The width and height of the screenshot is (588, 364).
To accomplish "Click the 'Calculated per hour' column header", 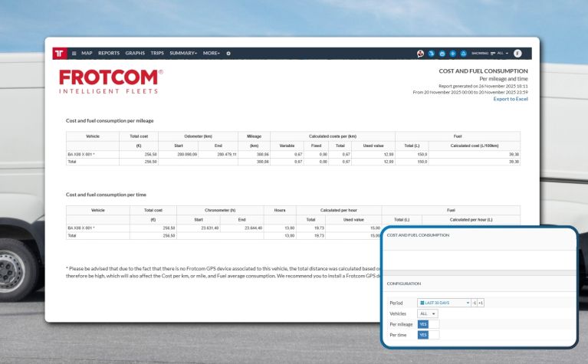I will tap(338, 210).
